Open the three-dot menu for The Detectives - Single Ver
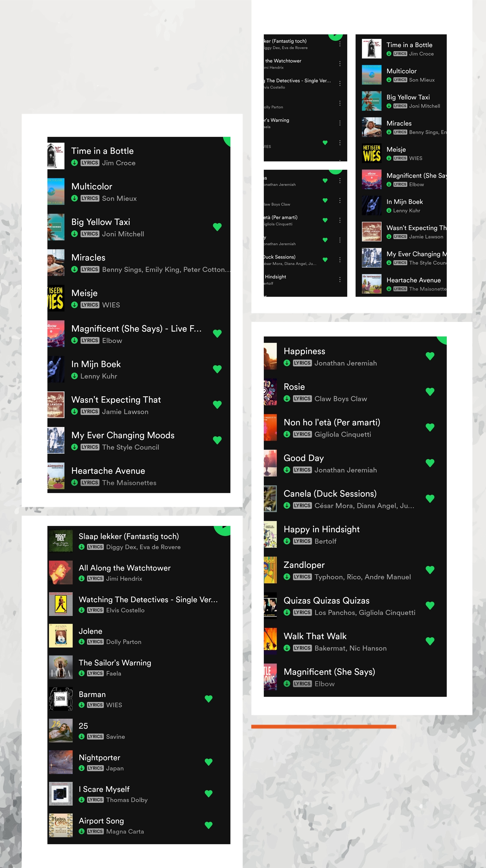Viewport: 486px width, 868px height. click(x=340, y=83)
